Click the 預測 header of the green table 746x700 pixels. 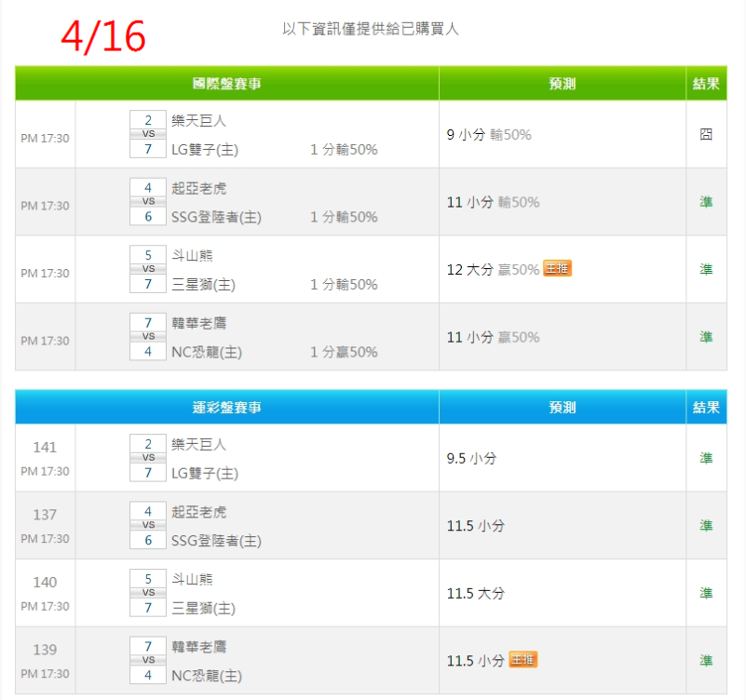[563, 83]
